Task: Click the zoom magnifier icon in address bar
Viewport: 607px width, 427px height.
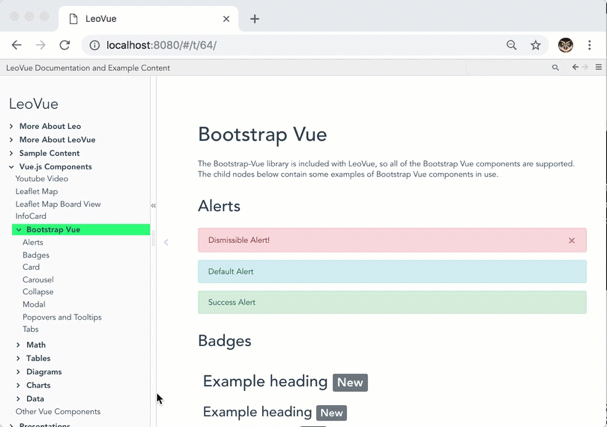Action: (x=511, y=45)
